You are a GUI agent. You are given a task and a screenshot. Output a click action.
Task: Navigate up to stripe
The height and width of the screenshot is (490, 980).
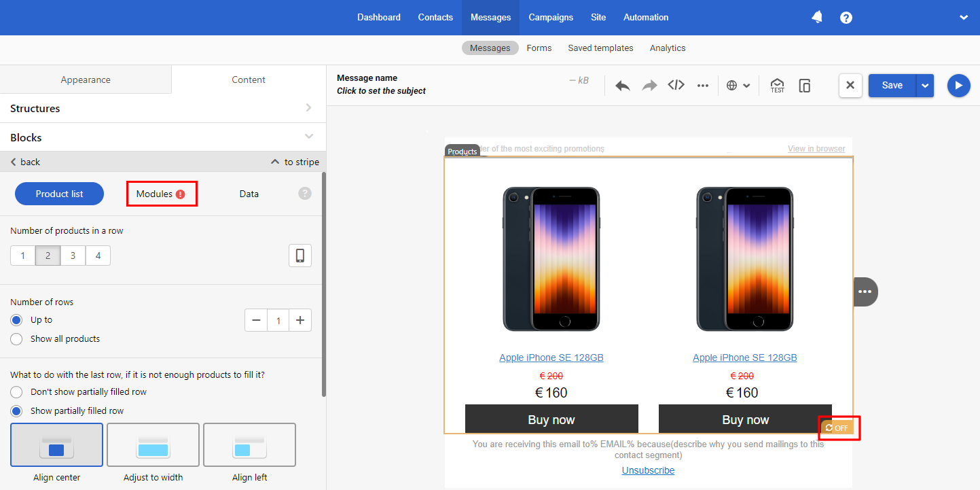point(295,162)
